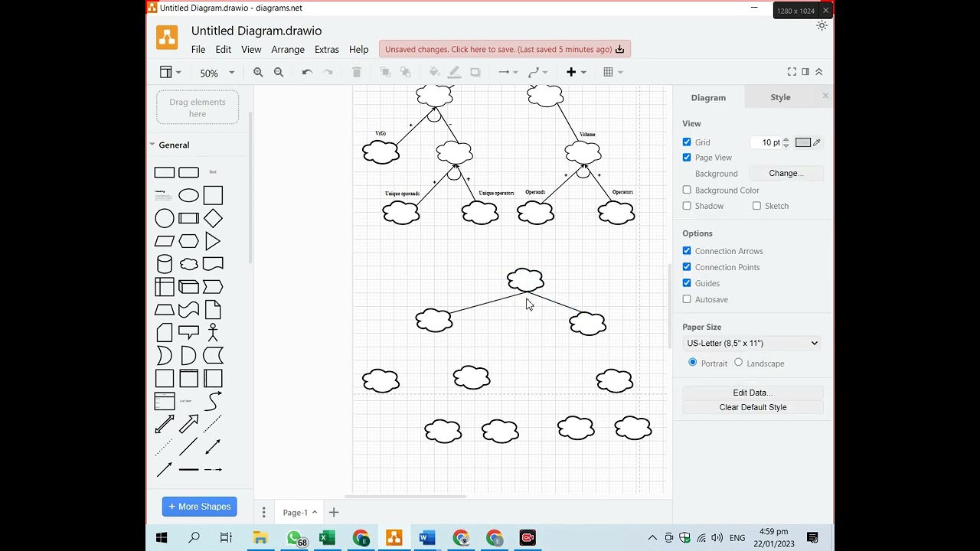Click the To Back toolbar icon
Screen dimensions: 980x551
point(406,72)
